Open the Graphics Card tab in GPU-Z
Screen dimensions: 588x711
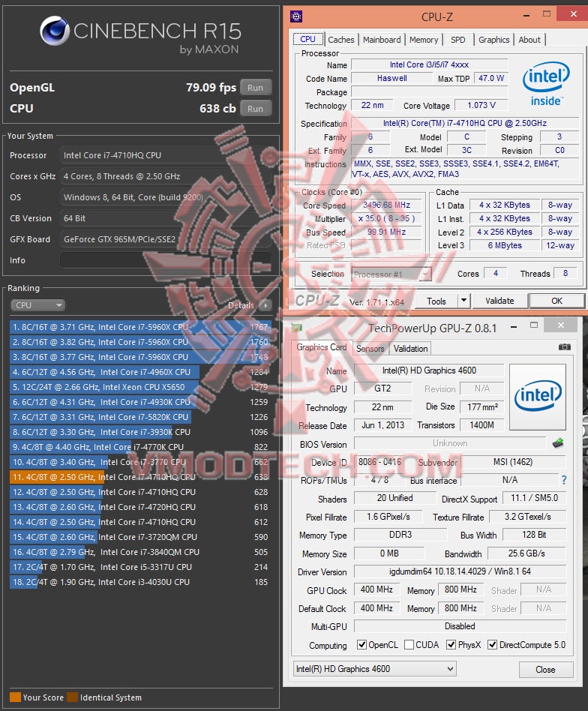tap(322, 347)
